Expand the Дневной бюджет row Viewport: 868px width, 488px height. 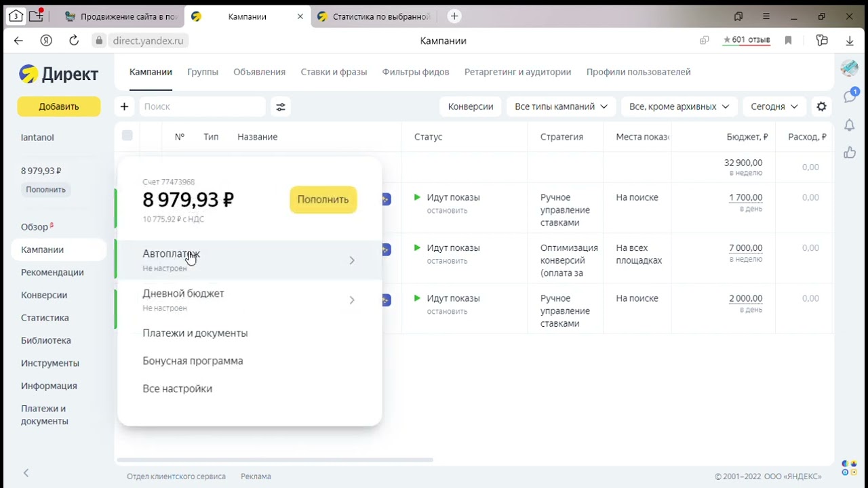(x=250, y=300)
